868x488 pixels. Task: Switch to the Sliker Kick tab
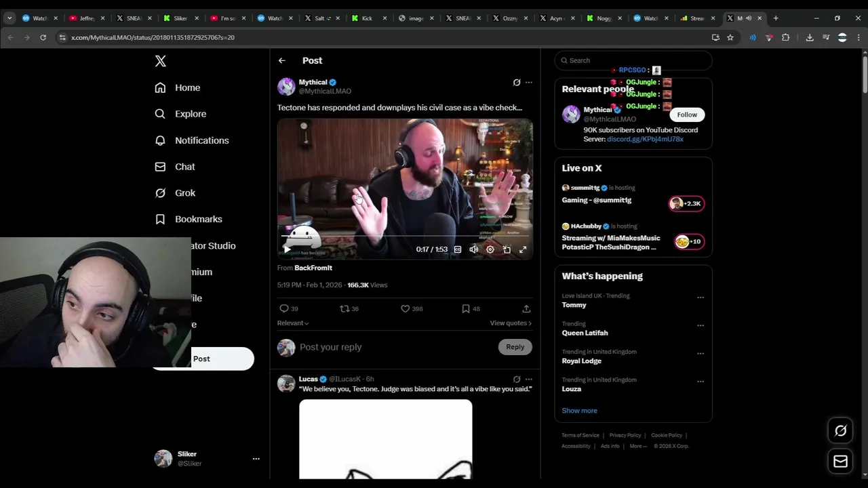[179, 18]
